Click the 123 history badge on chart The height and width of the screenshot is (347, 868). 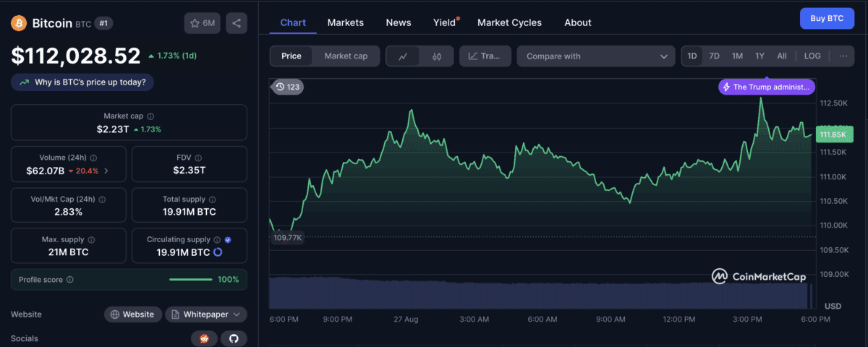(287, 87)
